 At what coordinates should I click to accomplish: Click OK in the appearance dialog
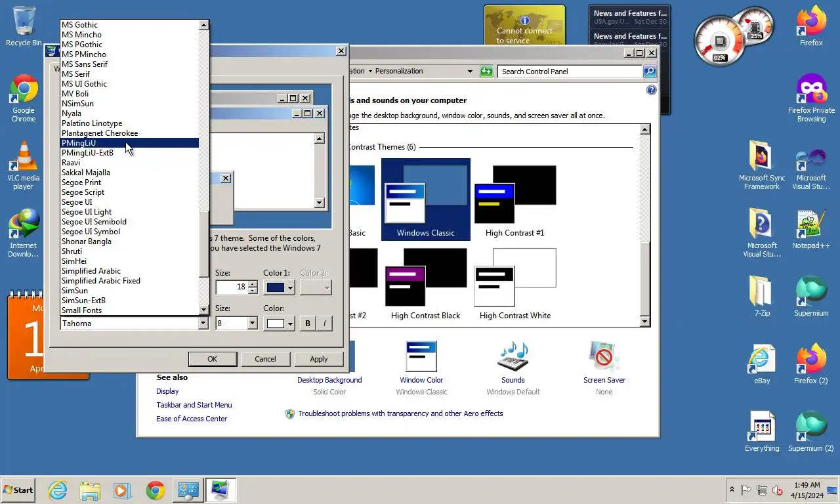213,359
